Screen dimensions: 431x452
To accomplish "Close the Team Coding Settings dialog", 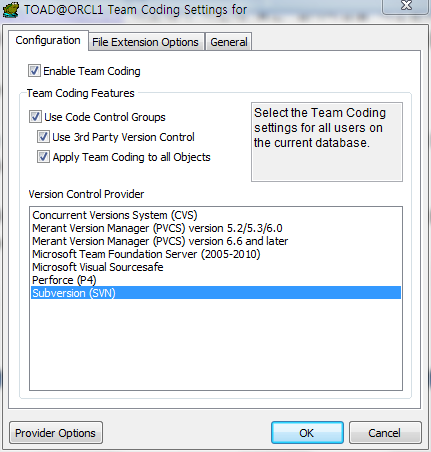I will [405, 6].
